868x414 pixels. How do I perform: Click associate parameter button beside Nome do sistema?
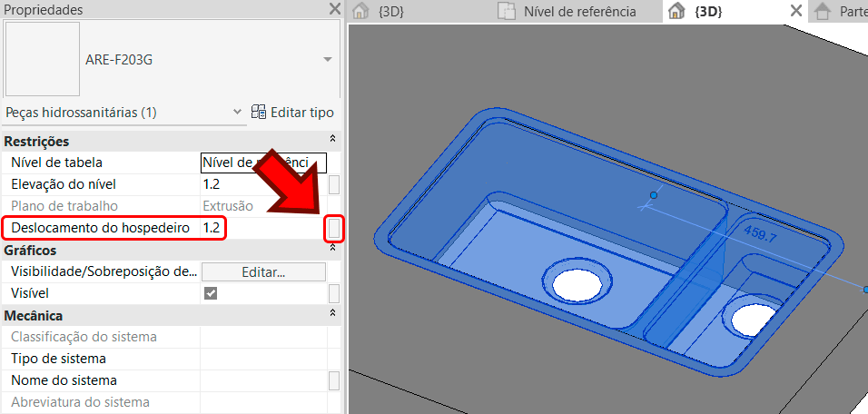pos(334,380)
